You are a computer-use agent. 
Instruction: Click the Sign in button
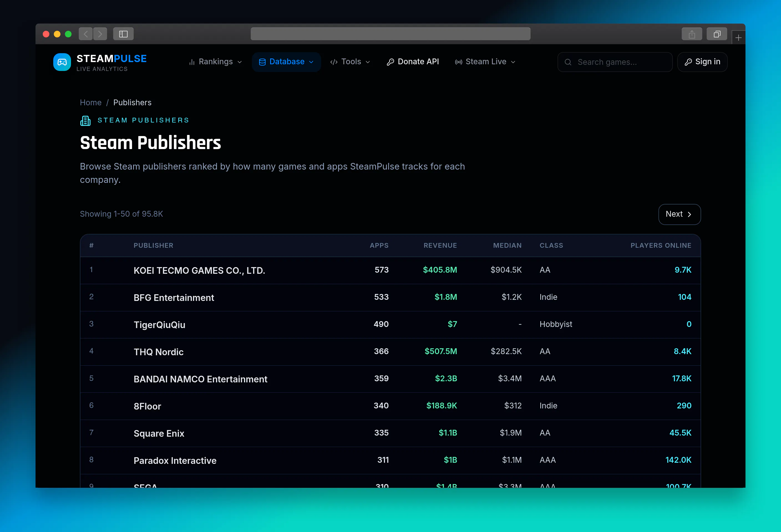702,62
